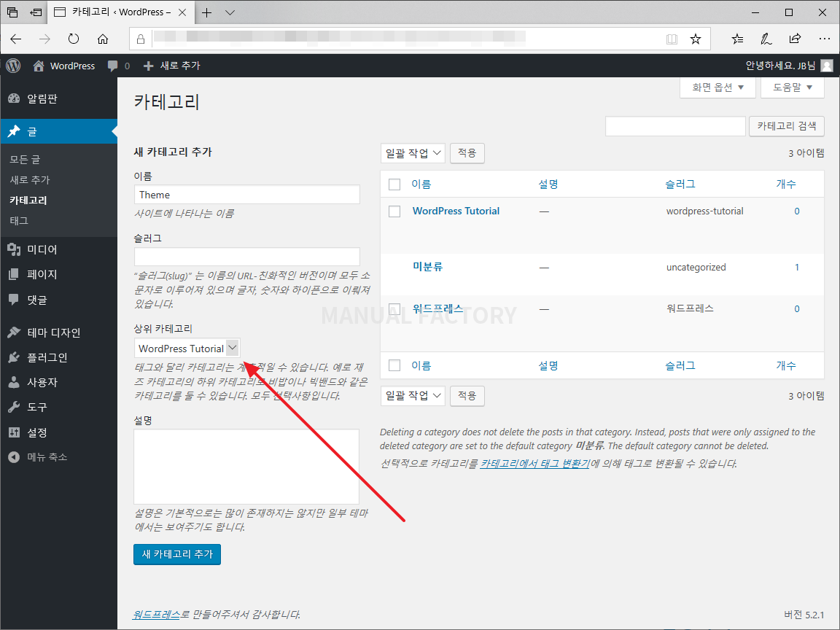Click the 카테고리 검색 button

pos(787,126)
